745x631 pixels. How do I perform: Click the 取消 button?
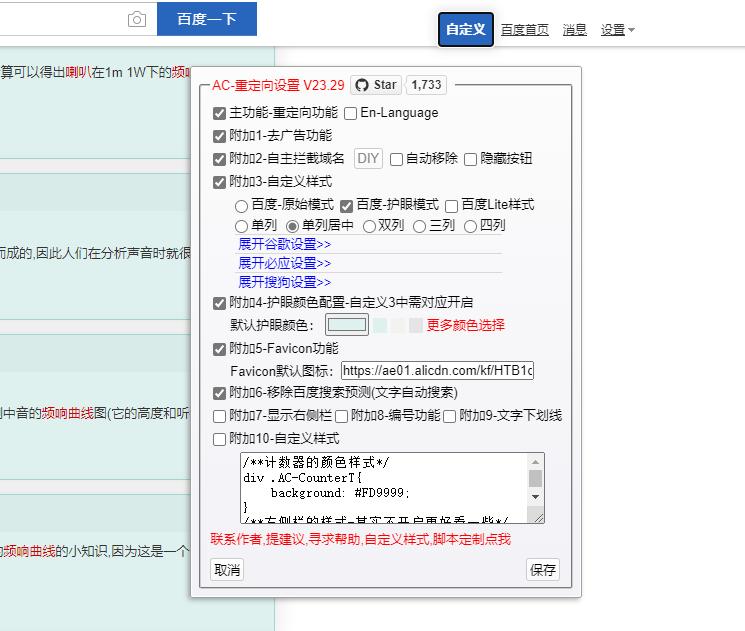click(227, 570)
